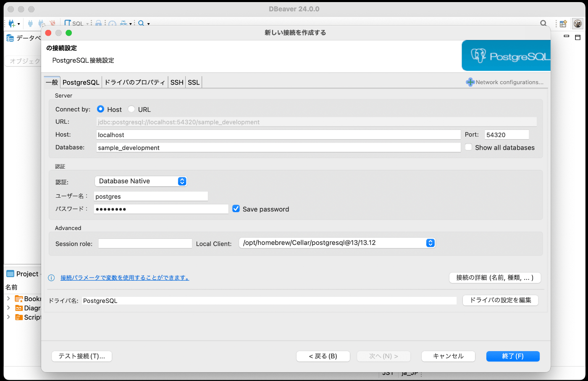Click the Connect plug icon in toolbar

[30, 24]
